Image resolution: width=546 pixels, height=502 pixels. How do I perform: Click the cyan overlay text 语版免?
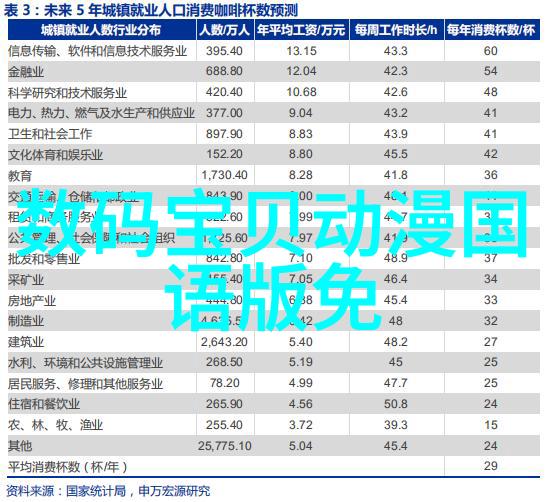click(x=272, y=296)
